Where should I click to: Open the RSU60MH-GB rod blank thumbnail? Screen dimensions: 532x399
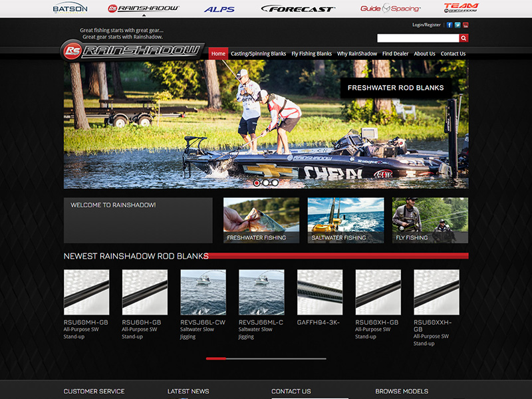pos(86,292)
